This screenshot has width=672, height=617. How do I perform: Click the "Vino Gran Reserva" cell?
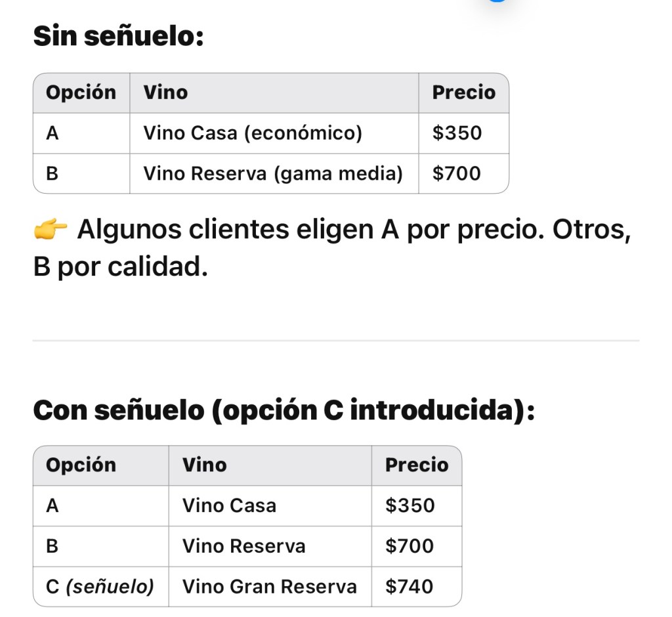[269, 586]
